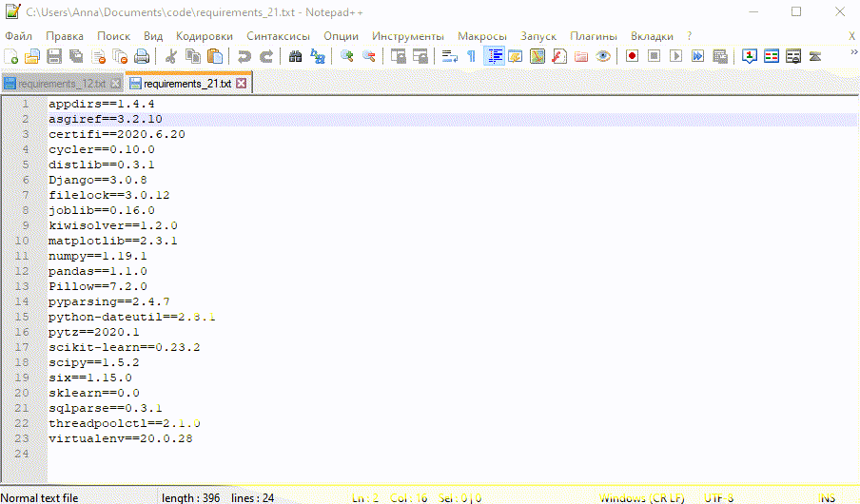This screenshot has height=504, width=860.
Task: Toggle file monitoring eye icon
Action: (603, 56)
